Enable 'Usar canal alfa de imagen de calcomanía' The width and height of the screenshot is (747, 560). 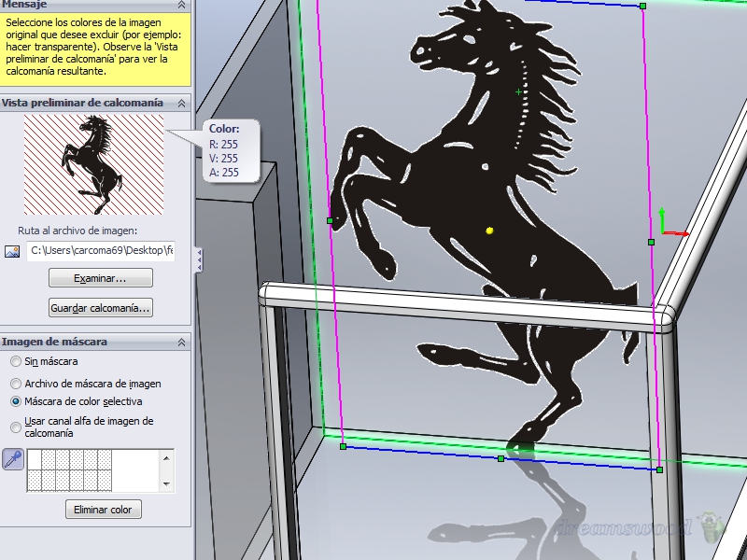click(16, 427)
